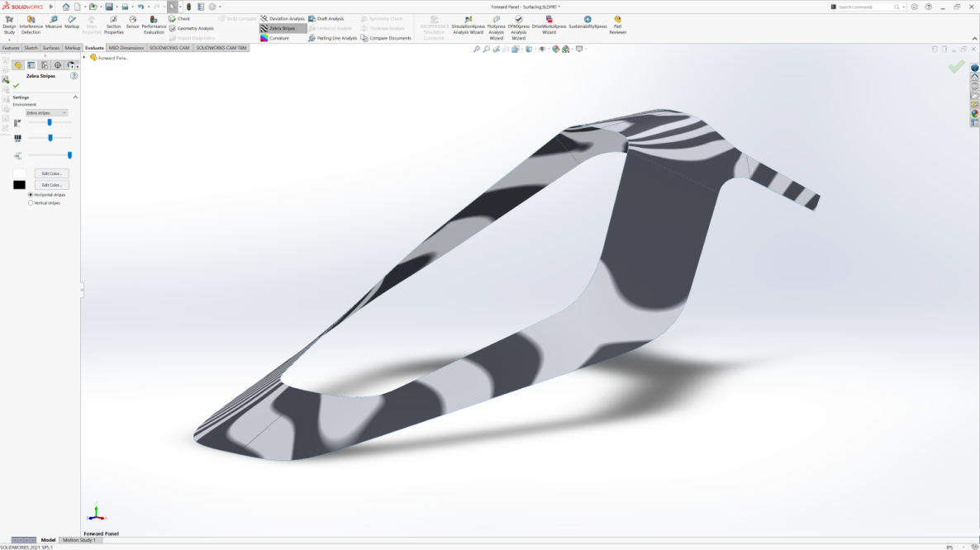Open Deviation Analysis
Viewport: 980px width, 550px height.
point(283,19)
